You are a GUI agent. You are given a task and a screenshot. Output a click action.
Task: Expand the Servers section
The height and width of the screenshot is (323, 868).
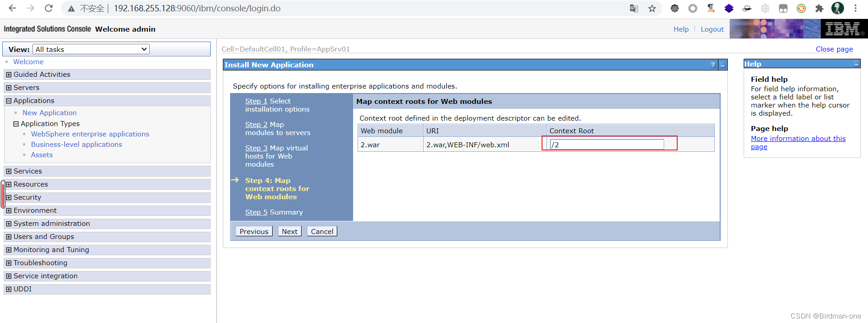(9, 88)
